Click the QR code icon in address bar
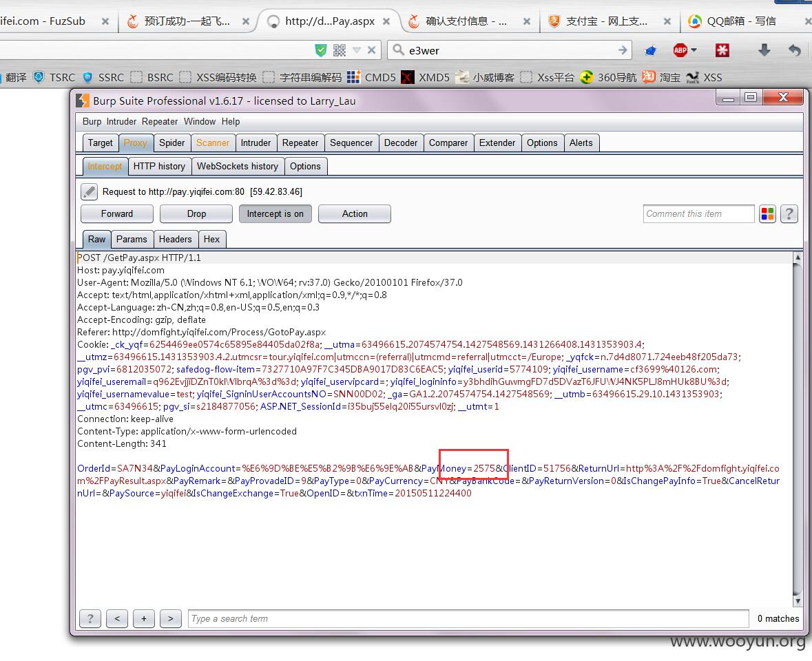Viewport: 812px width, 661px height. (x=340, y=50)
